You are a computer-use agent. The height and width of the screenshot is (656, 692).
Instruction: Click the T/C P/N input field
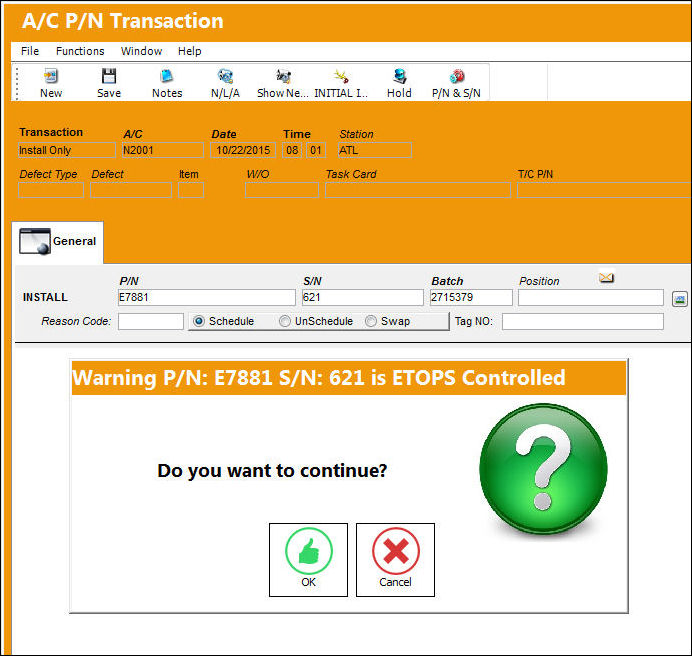click(x=604, y=190)
